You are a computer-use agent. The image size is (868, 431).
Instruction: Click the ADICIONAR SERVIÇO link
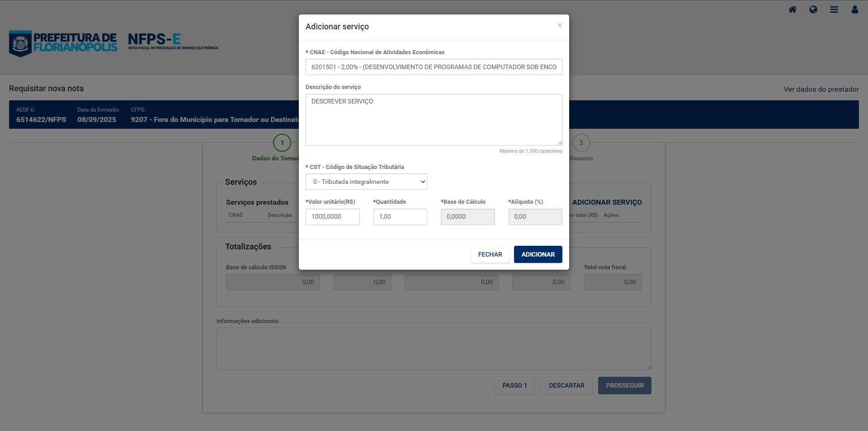(x=607, y=202)
